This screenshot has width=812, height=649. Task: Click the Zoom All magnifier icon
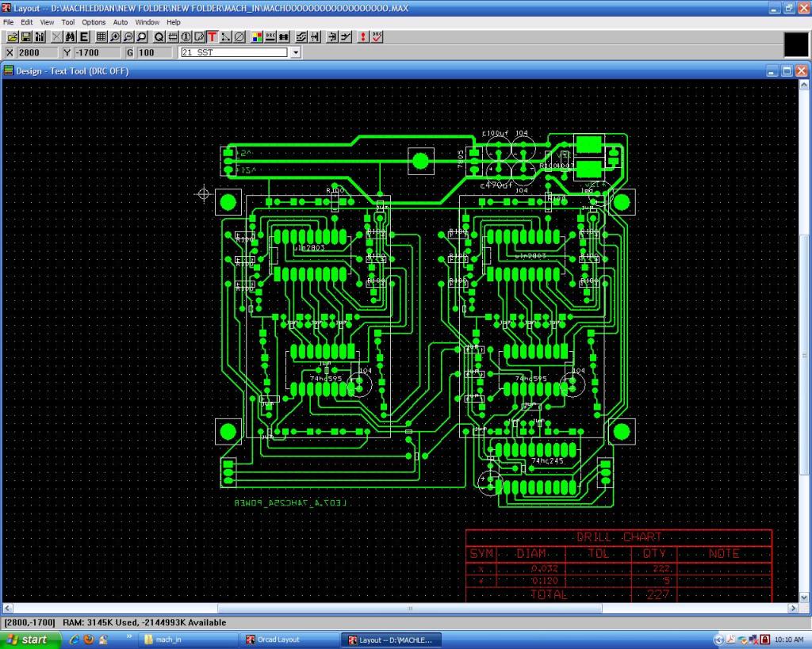pyautogui.click(x=141, y=36)
